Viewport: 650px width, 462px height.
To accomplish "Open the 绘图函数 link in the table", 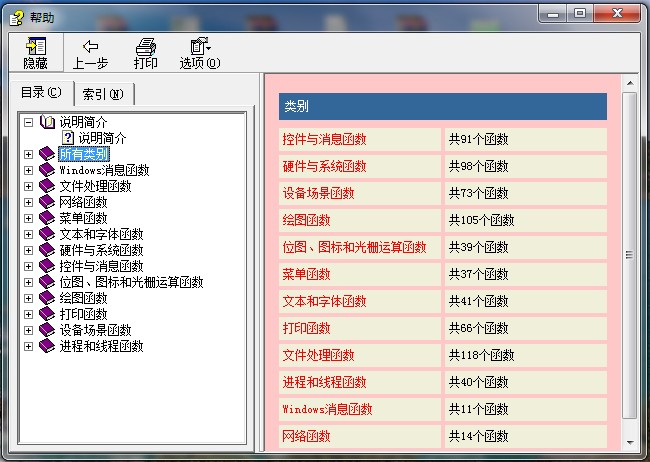I will click(x=306, y=220).
